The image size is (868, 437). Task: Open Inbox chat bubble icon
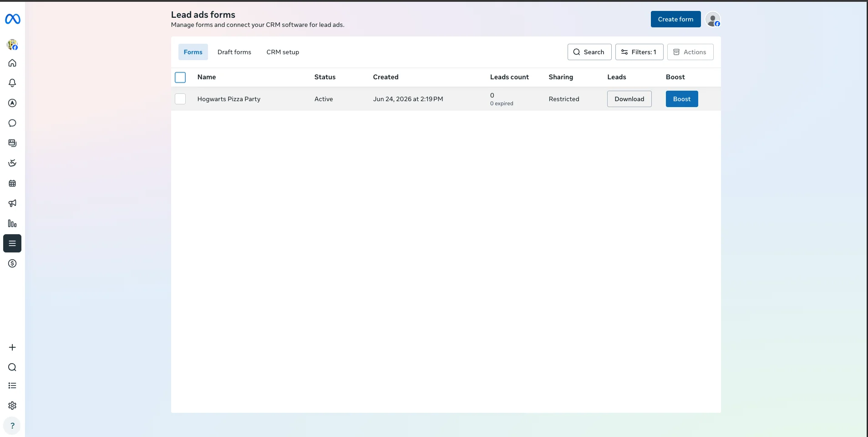coord(12,123)
